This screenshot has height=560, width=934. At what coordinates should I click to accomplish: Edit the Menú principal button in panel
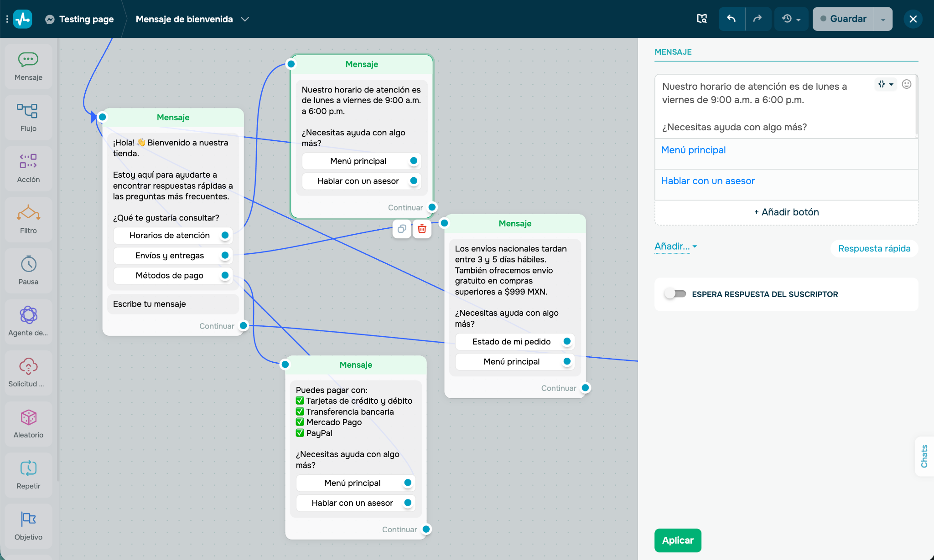[x=786, y=154]
